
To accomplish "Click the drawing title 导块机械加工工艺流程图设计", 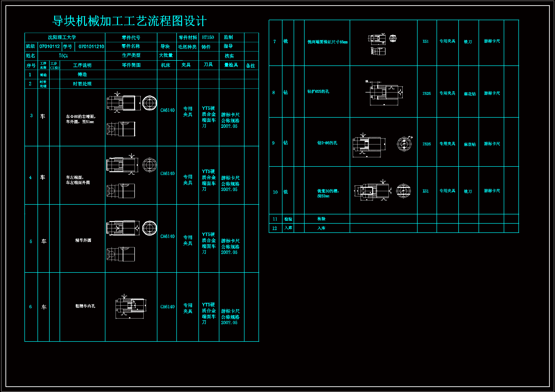I will [129, 21].
